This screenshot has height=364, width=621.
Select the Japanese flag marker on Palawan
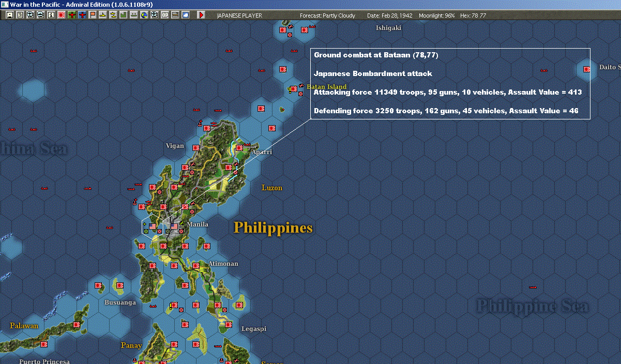[x=76, y=324]
